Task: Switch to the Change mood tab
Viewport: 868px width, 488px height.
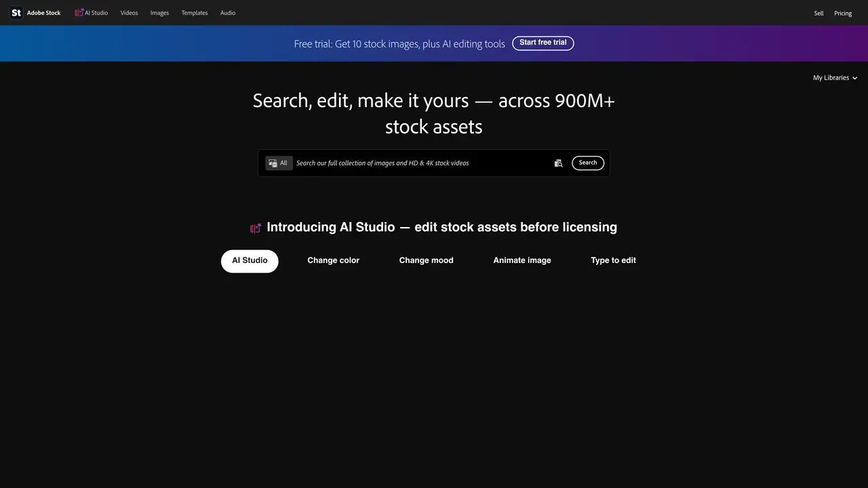Action: click(x=427, y=261)
